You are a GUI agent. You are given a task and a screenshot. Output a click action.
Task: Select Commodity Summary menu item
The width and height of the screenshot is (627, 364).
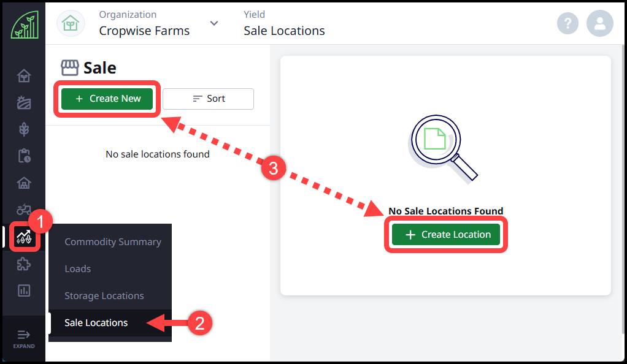point(113,241)
